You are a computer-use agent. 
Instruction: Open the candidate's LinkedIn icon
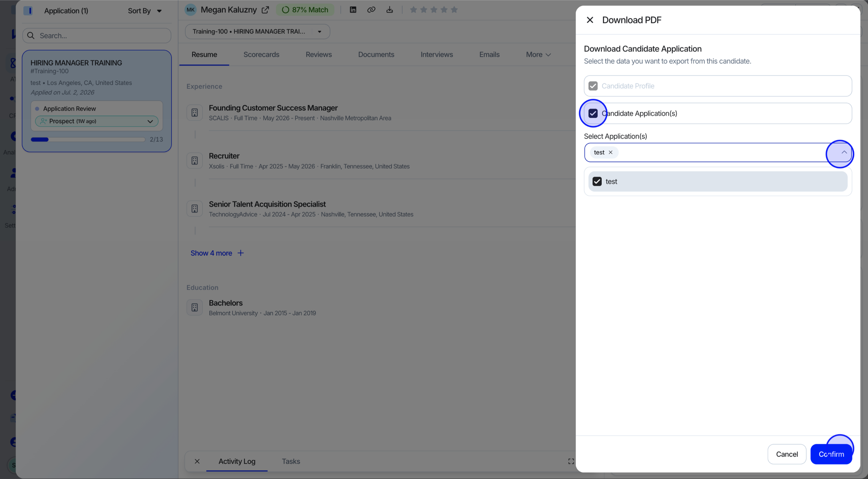[x=353, y=10]
